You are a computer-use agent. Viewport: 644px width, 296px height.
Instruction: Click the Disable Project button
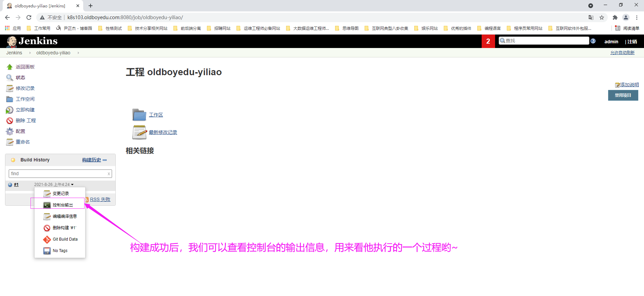[623, 95]
